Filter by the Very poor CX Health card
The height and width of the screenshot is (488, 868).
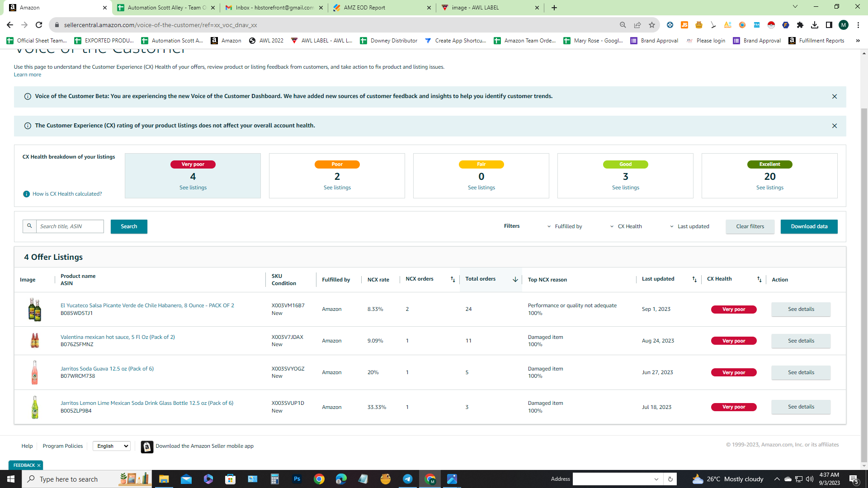[x=193, y=176]
